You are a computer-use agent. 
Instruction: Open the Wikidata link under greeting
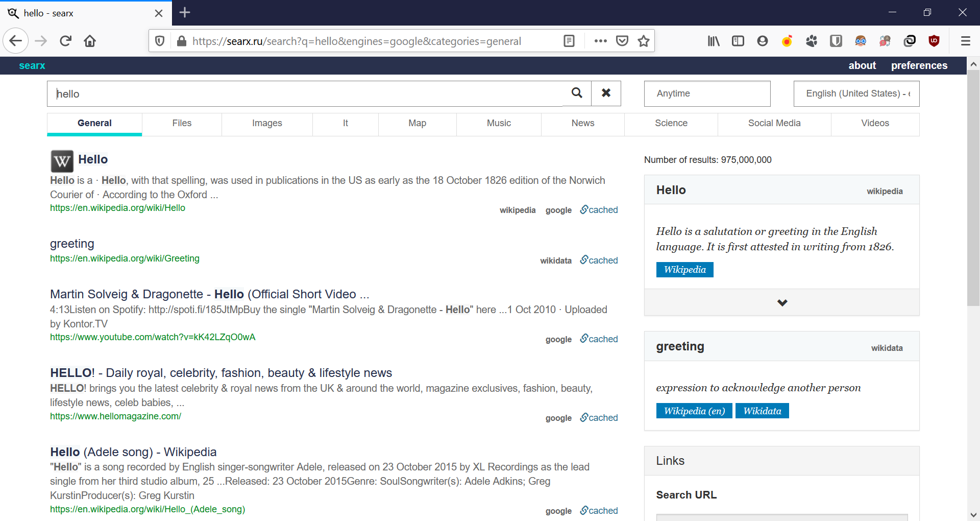[762, 411]
